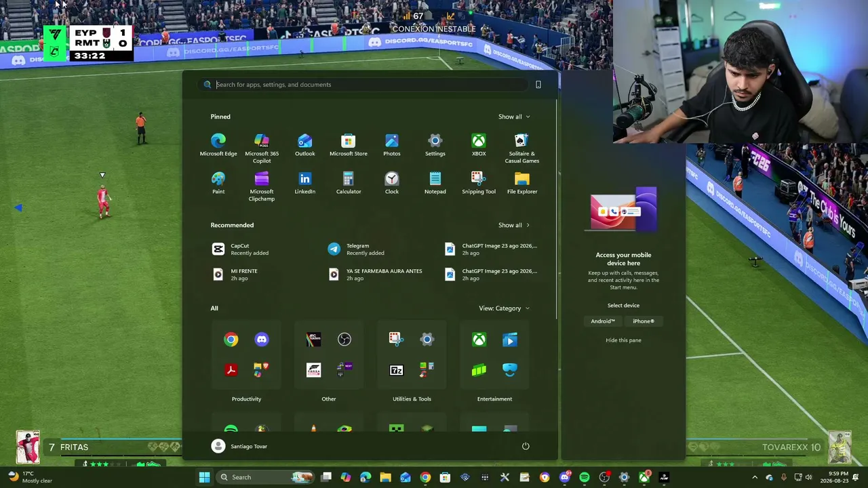Open 7-Zip in Utilities & Tools
868x488 pixels.
click(x=396, y=370)
